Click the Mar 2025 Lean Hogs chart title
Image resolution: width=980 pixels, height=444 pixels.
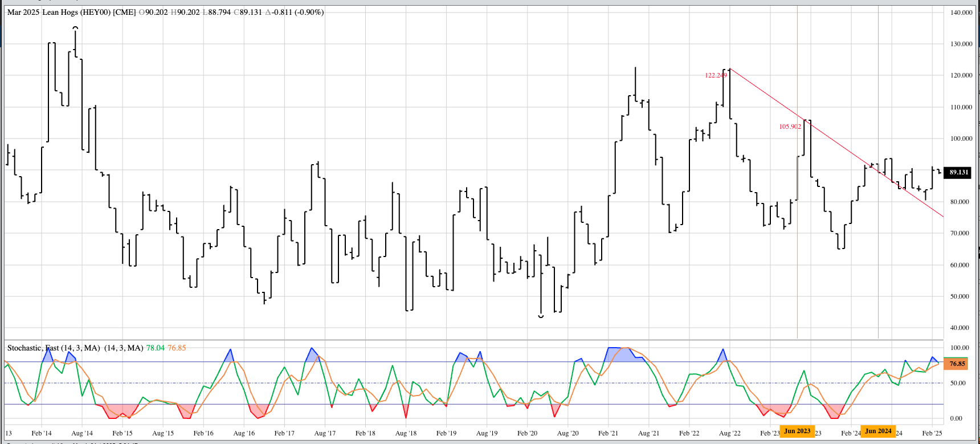[x=71, y=12]
